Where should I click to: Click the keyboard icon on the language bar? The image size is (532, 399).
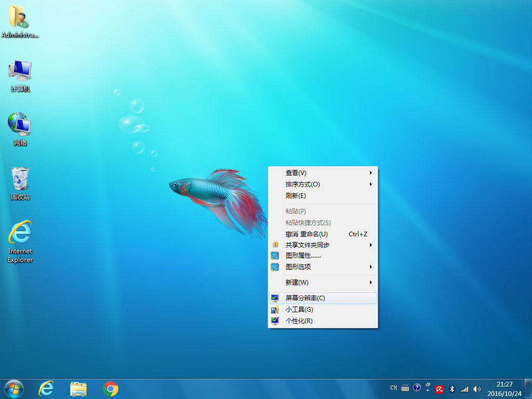point(405,388)
